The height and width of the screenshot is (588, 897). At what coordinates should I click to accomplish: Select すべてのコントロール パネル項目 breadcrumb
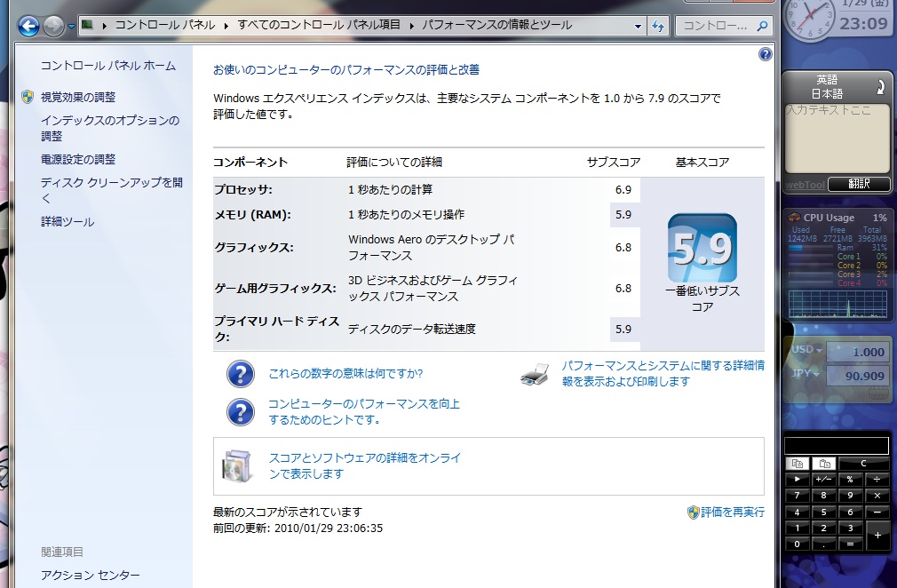(319, 25)
